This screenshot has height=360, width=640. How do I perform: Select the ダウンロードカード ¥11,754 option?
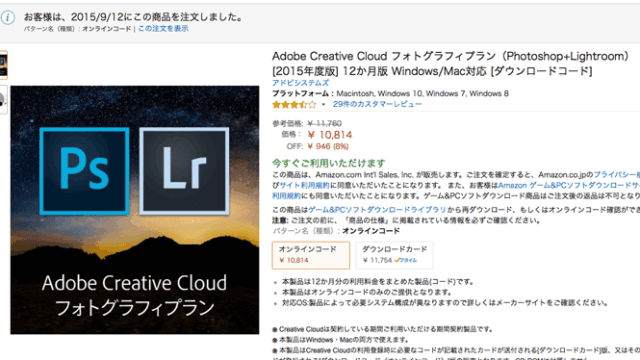pos(394,255)
